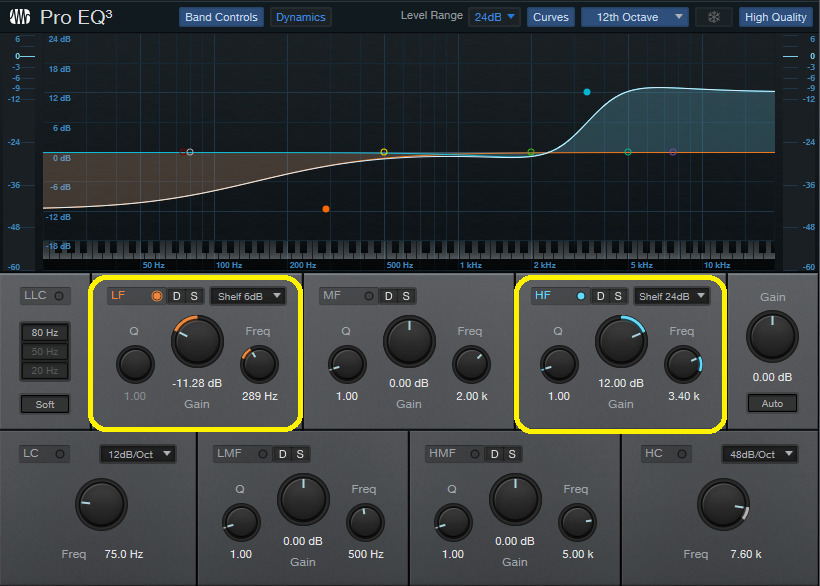
Task: Click the High Quality button
Action: point(776,16)
